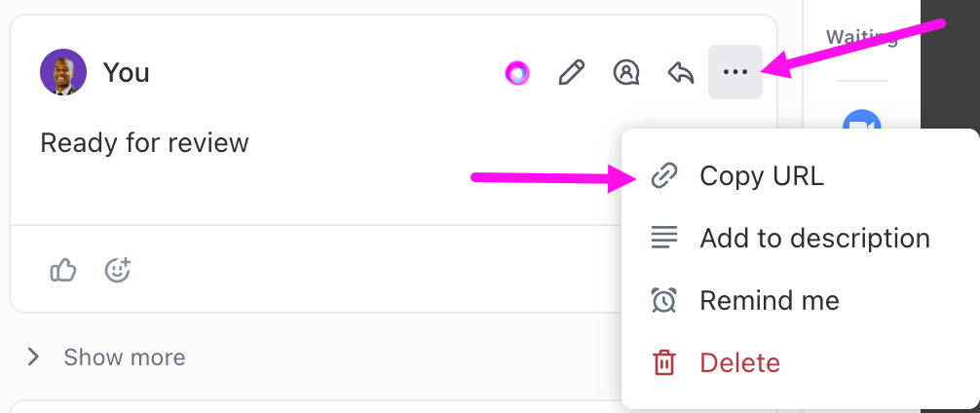Click the assign comment person icon
This screenshot has height=413, width=980.
click(x=625, y=72)
